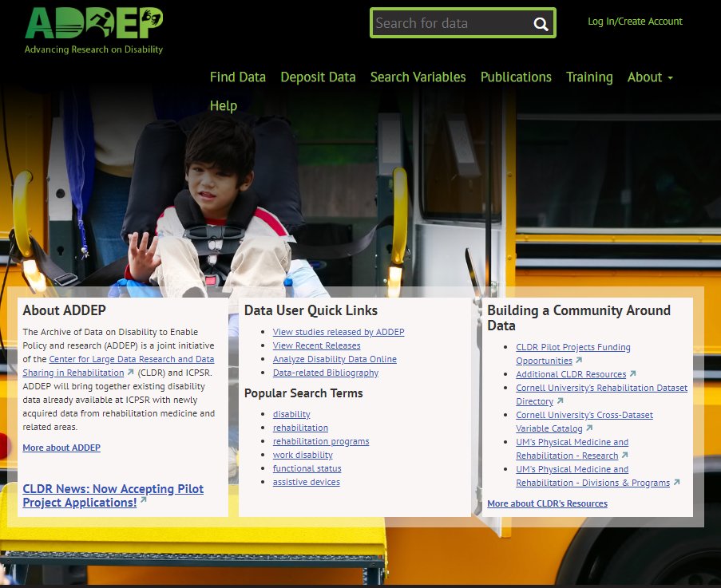Open the Training section
Screen dimensions: 721x588
tap(589, 77)
